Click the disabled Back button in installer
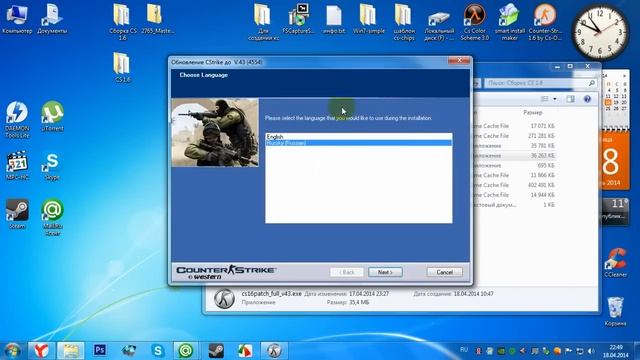Viewport: 640px width, 360px height. [347, 272]
